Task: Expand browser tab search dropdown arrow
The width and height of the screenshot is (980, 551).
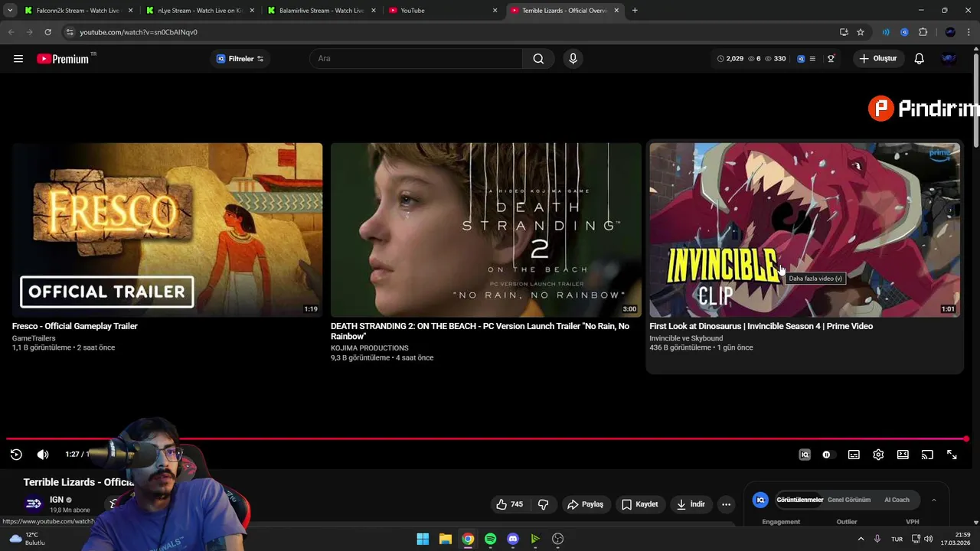Action: 10,11
